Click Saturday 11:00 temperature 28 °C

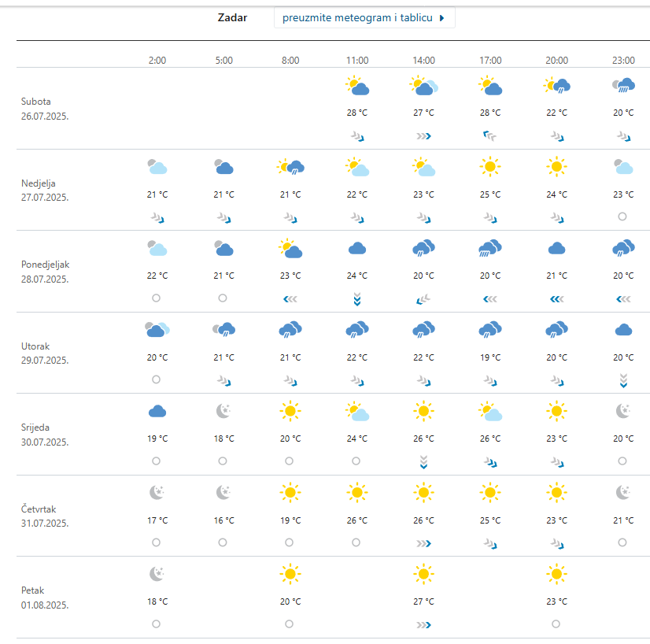coord(357,113)
